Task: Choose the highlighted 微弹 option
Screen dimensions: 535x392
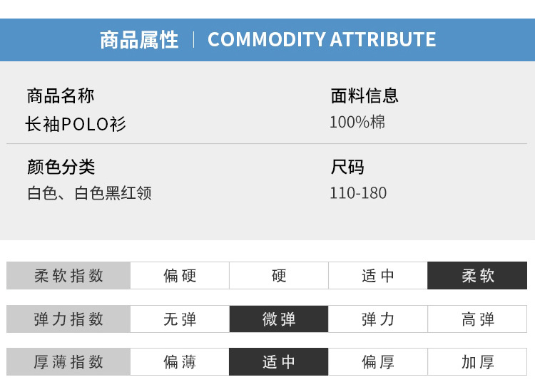Action: coord(279,319)
